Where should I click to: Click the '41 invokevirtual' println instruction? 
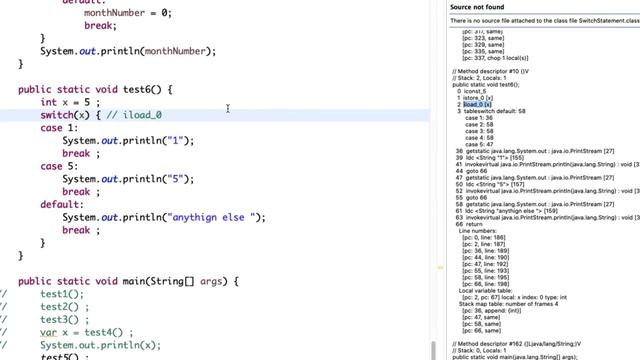(x=548, y=164)
